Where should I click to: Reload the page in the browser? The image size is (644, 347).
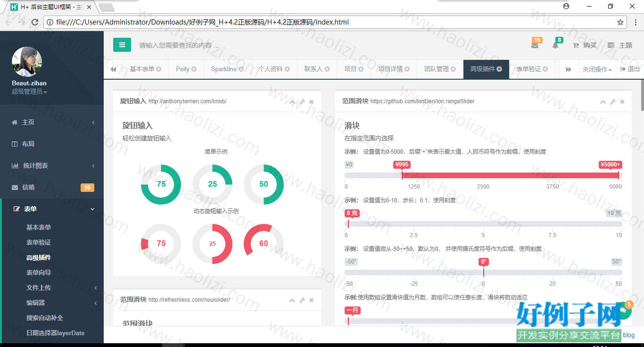34,22
